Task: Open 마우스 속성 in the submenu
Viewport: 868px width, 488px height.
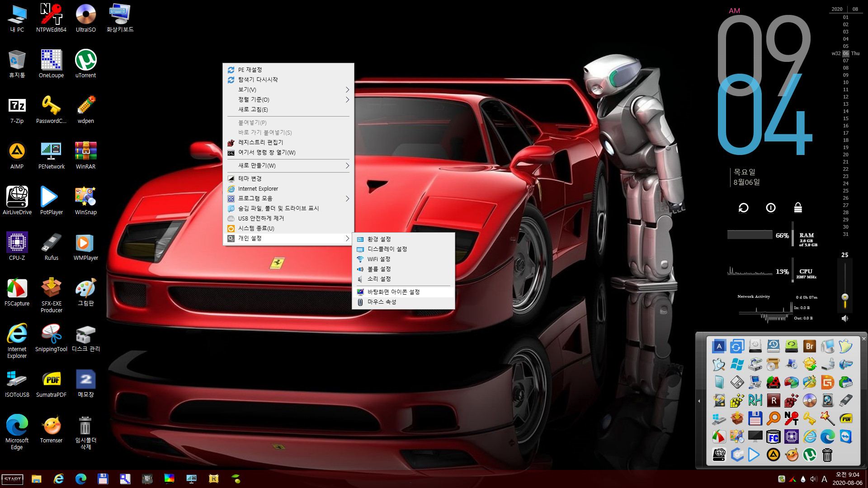Action: pyautogui.click(x=403, y=302)
